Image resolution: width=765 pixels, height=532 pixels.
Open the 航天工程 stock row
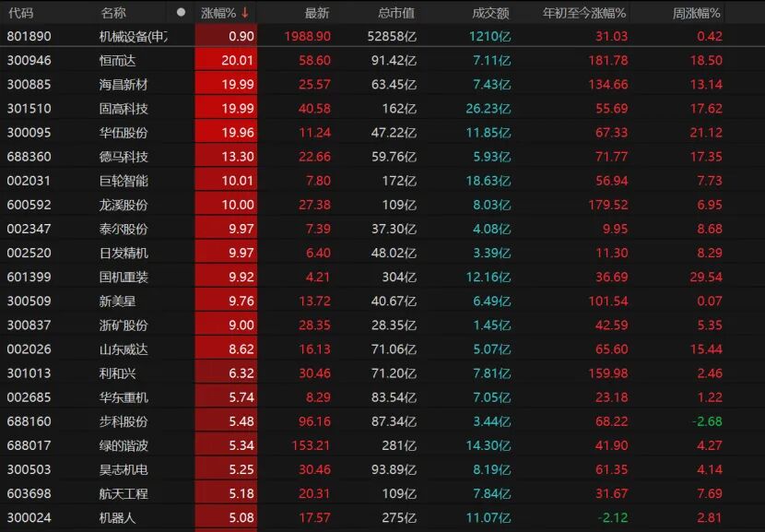[124, 493]
